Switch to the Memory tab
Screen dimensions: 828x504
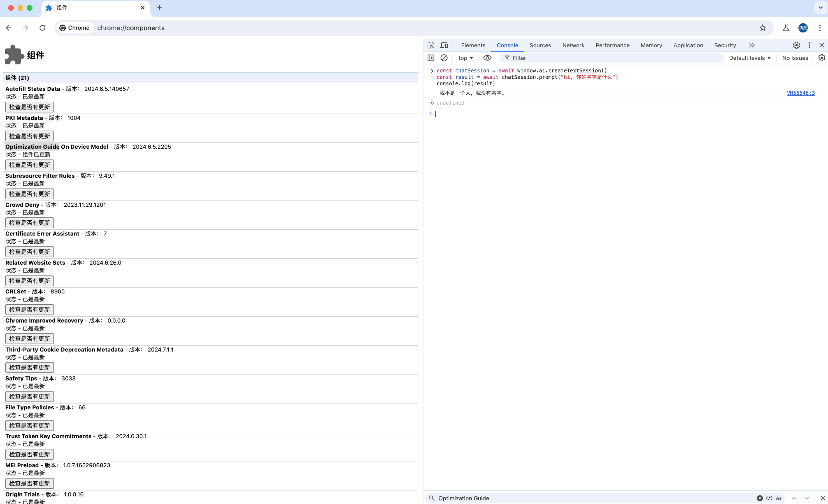click(x=651, y=45)
